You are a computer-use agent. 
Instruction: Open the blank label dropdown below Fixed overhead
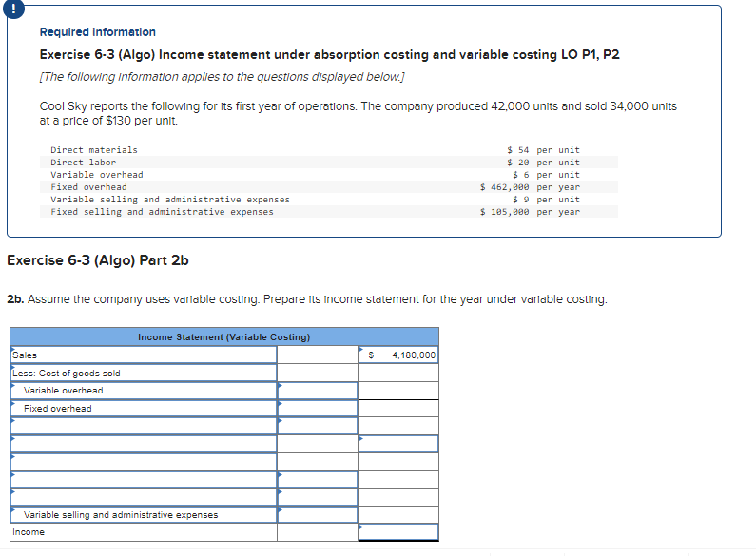(x=144, y=426)
